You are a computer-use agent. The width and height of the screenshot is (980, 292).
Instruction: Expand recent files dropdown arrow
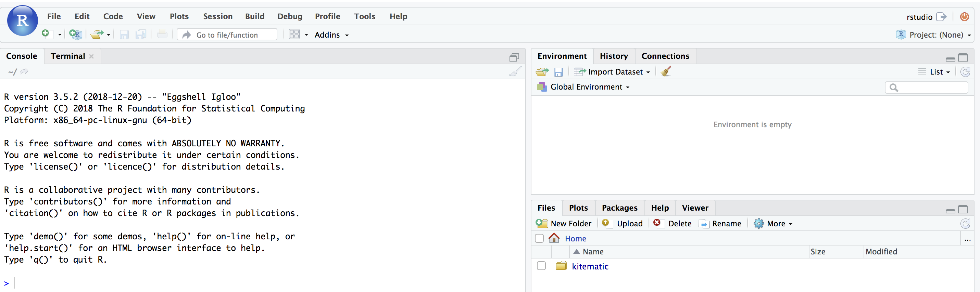point(109,35)
